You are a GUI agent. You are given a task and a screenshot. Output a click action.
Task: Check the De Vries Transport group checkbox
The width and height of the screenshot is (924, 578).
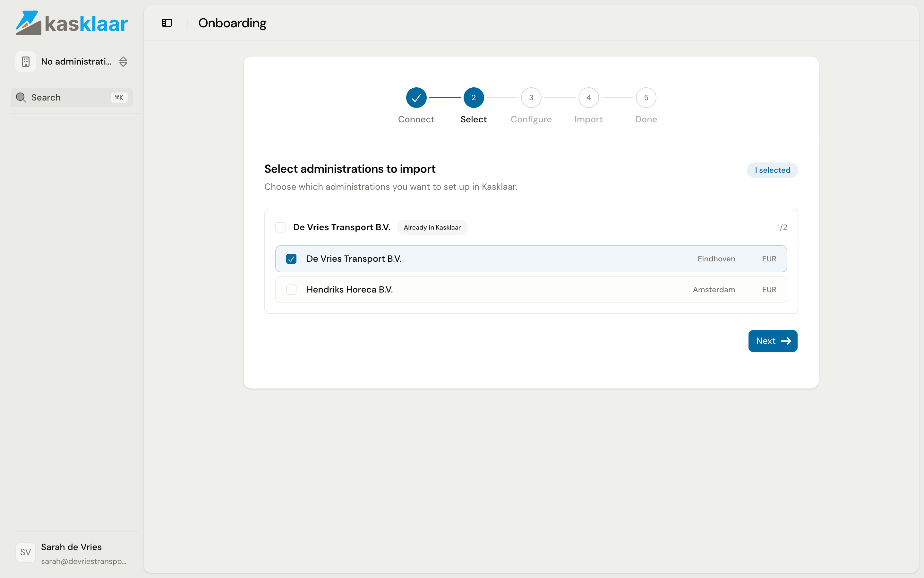coord(280,227)
